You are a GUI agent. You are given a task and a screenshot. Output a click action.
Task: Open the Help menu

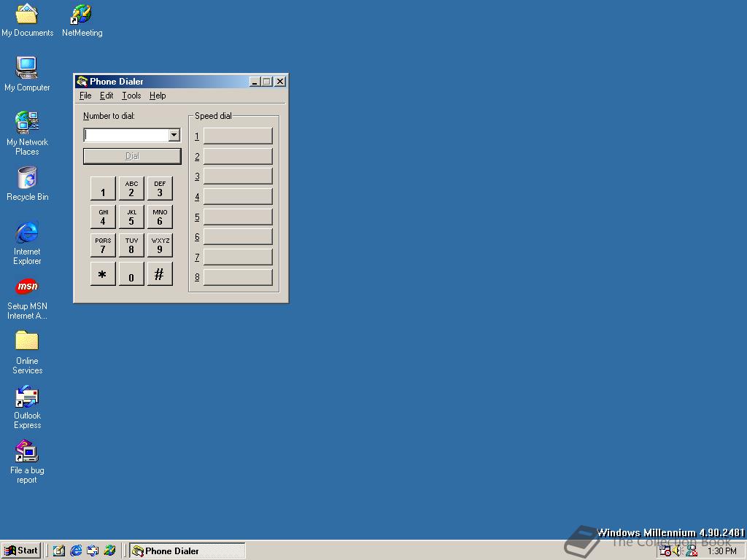(x=158, y=96)
